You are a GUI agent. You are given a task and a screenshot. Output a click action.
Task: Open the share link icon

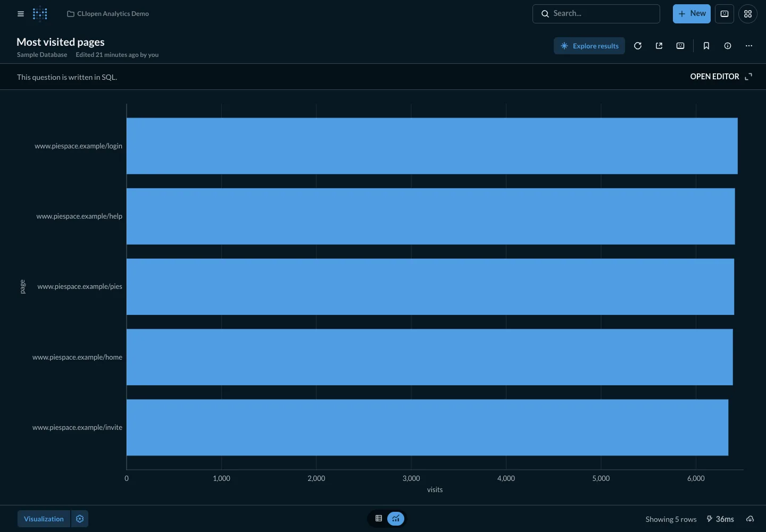(659, 46)
